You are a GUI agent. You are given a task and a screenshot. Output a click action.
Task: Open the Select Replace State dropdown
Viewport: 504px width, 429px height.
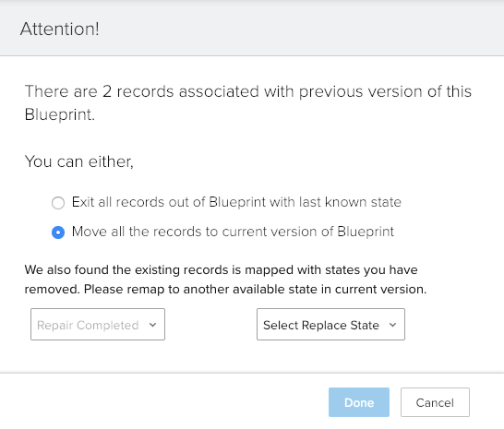coord(330,324)
